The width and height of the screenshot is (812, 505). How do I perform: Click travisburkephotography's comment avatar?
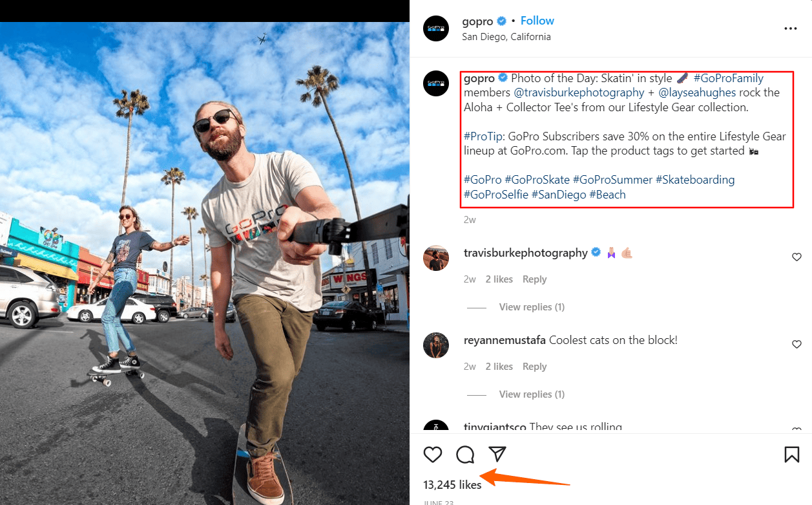pyautogui.click(x=436, y=258)
